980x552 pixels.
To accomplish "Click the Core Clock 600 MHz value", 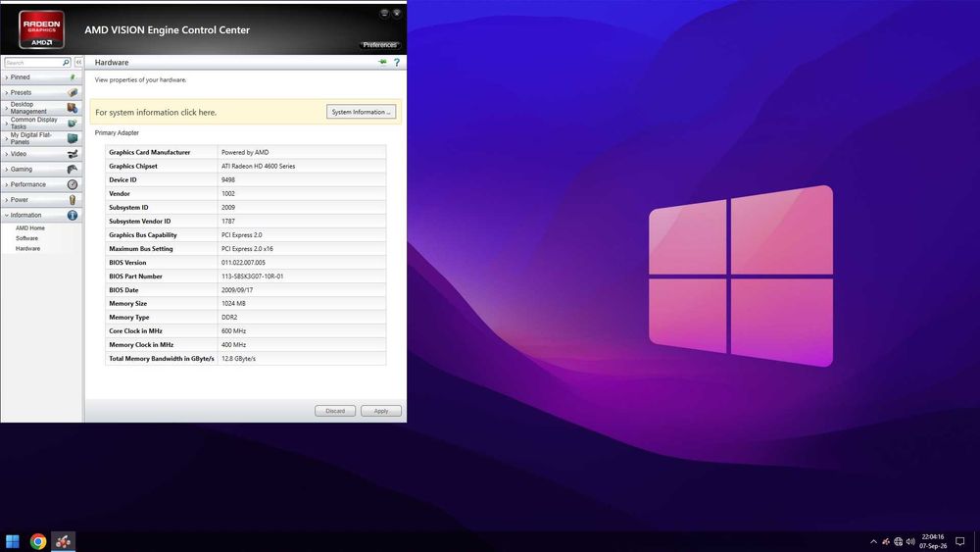I will coord(234,331).
